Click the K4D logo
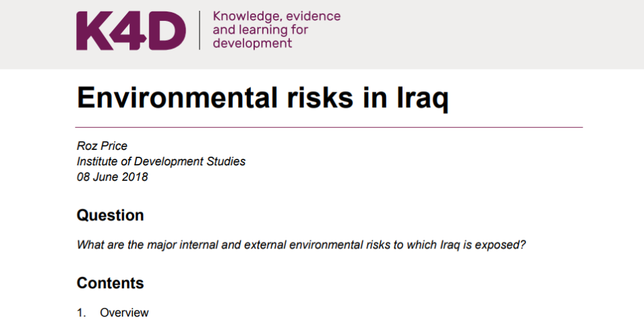This screenshot has width=644, height=322. coord(131,31)
